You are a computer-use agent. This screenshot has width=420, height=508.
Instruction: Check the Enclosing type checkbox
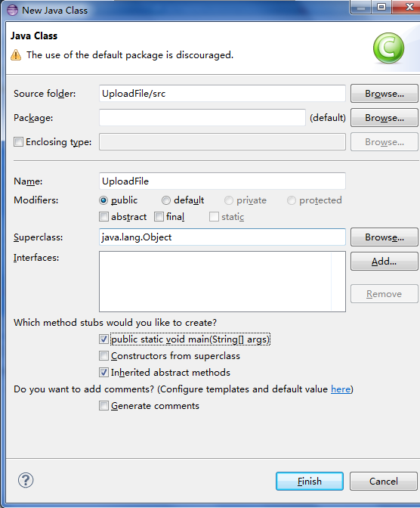coord(18,142)
